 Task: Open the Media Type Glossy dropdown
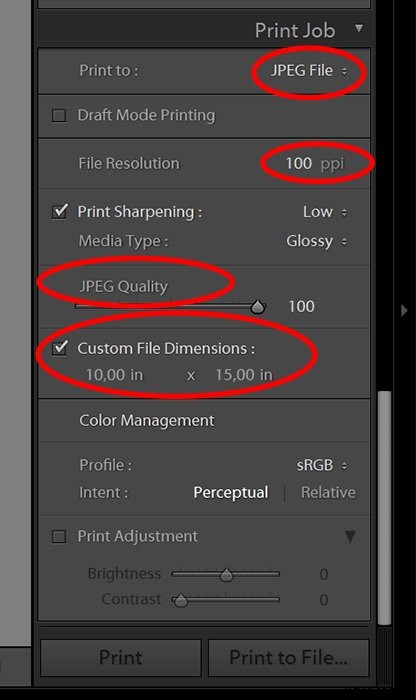pyautogui.click(x=316, y=241)
